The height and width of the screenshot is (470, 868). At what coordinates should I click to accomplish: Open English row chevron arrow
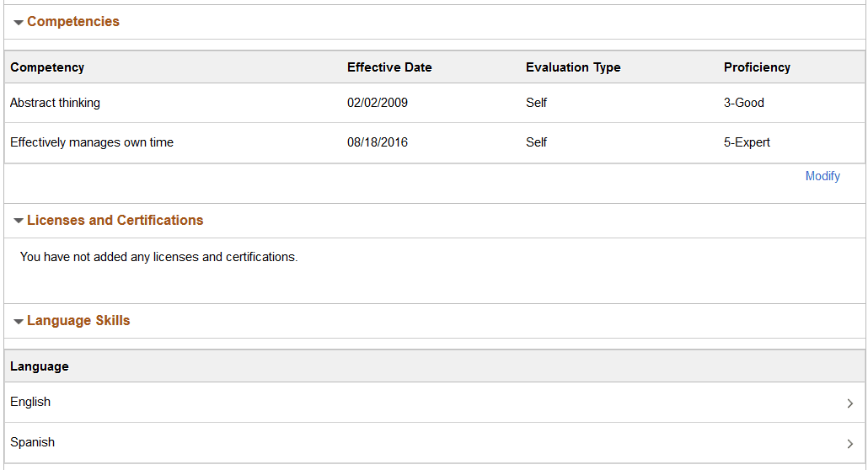coord(849,403)
